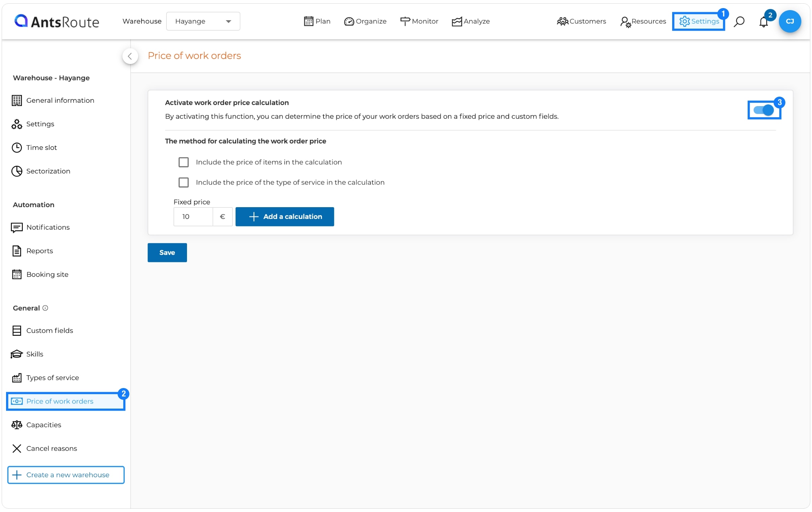Click the Warehouse - Hayange sidebar heading
The height and width of the screenshot is (512, 812).
tap(51, 78)
